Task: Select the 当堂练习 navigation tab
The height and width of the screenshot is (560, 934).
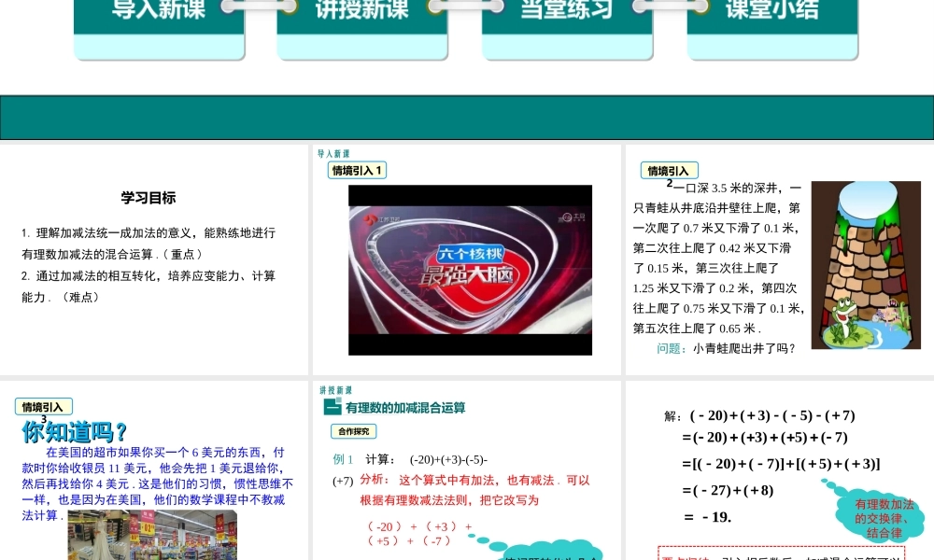Action: click(x=567, y=29)
